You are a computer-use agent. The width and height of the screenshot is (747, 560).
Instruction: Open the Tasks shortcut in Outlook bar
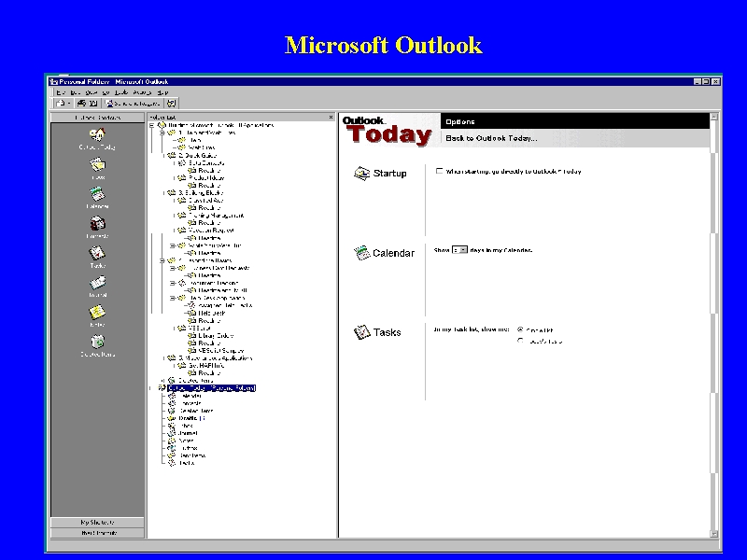97,257
